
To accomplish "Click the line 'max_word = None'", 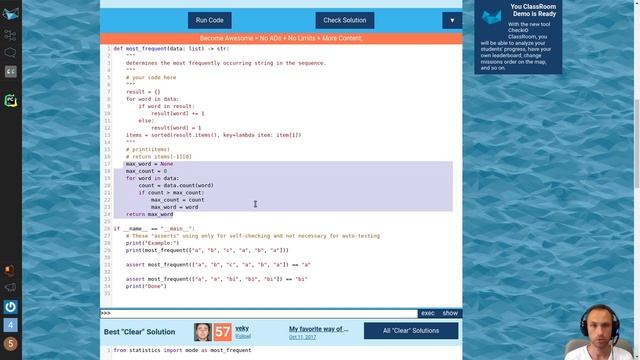I will (x=149, y=164).
